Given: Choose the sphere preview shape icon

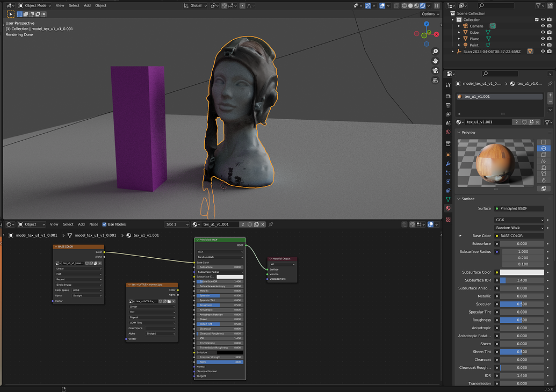Looking at the screenshot, I should pyautogui.click(x=544, y=149).
